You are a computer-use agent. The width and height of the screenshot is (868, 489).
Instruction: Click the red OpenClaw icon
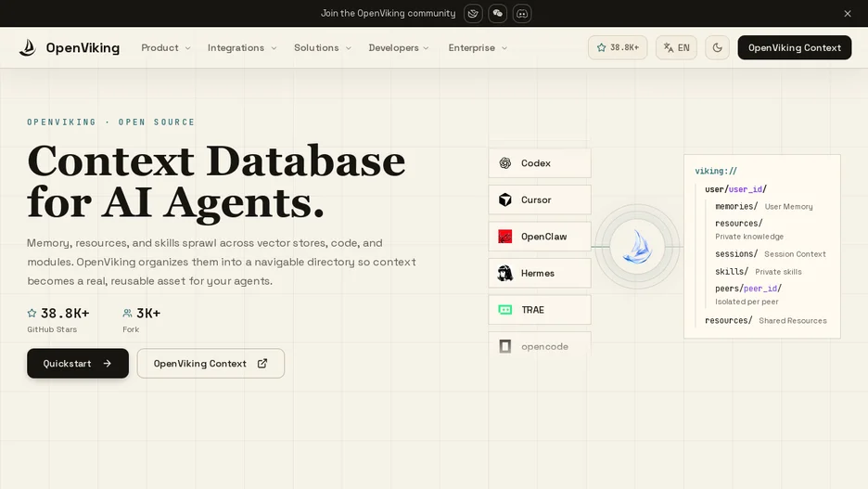[x=504, y=237]
